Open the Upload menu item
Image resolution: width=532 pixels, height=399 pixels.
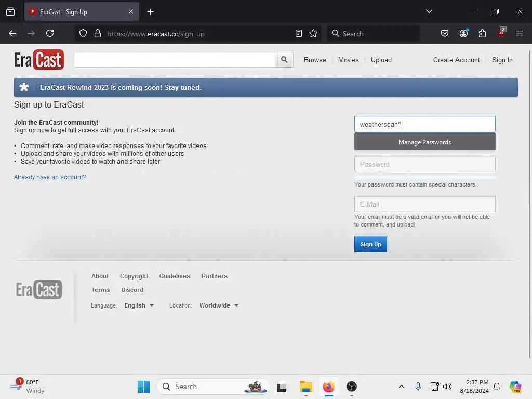pyautogui.click(x=381, y=60)
